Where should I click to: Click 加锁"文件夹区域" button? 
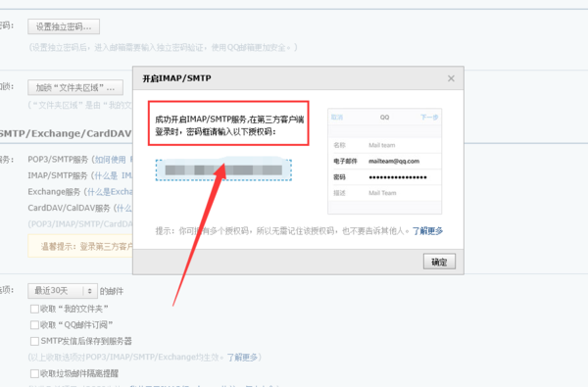pos(75,88)
